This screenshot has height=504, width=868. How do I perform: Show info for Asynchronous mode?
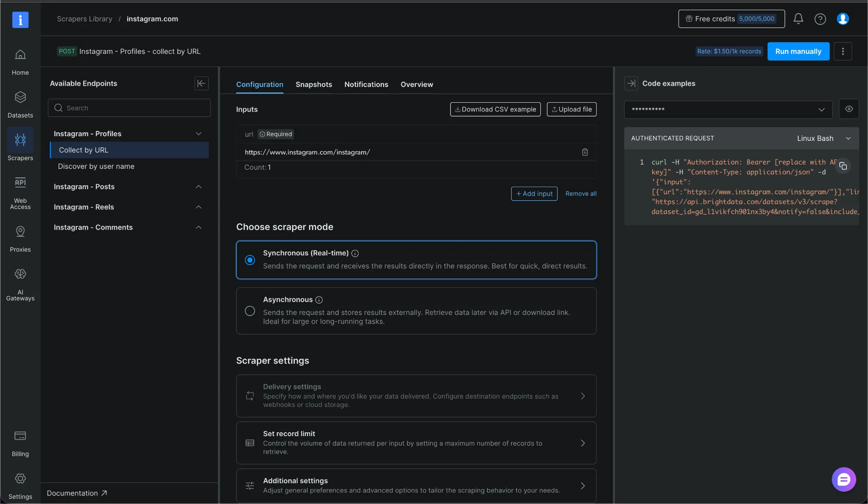pos(319,300)
